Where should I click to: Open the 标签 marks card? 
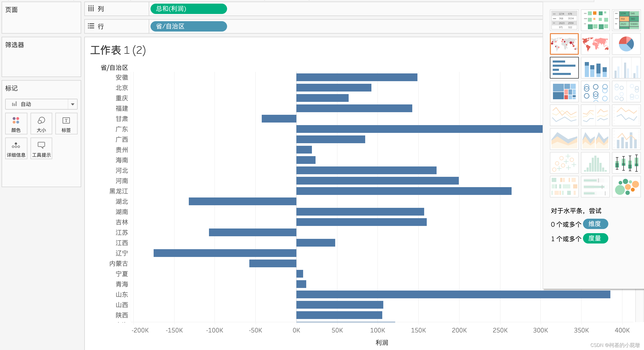click(x=66, y=124)
